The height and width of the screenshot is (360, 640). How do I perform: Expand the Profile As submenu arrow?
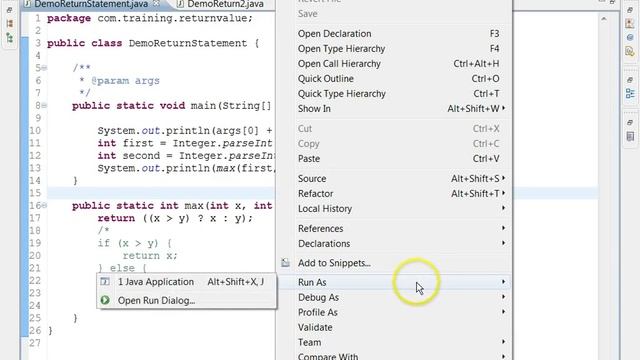[504, 312]
